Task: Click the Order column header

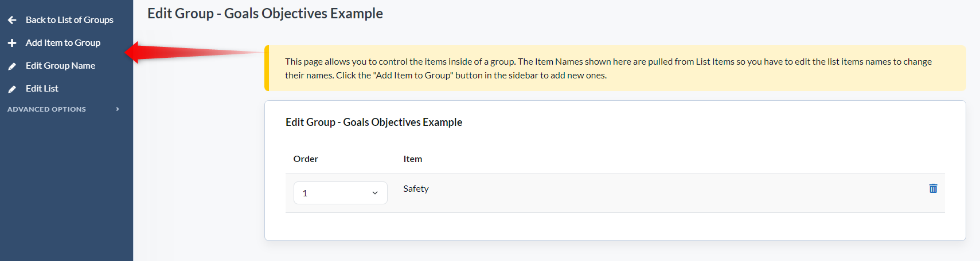Action: [x=306, y=159]
